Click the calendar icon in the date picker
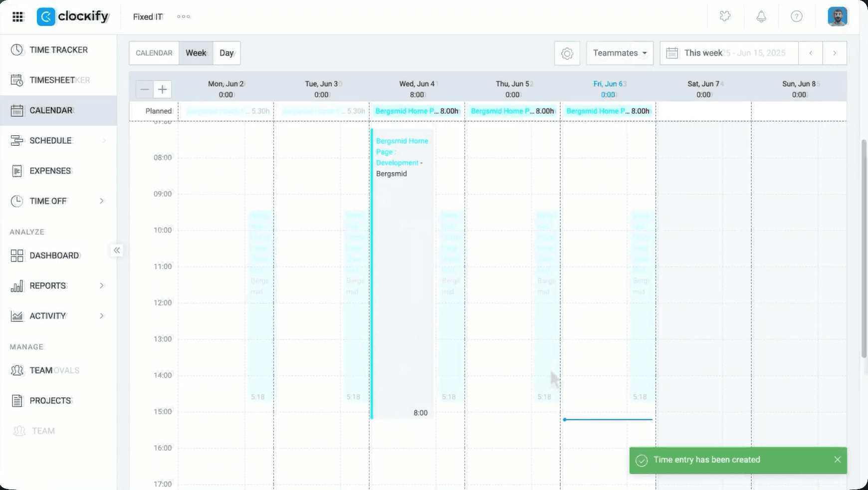This screenshot has height=490, width=868. 672,53
